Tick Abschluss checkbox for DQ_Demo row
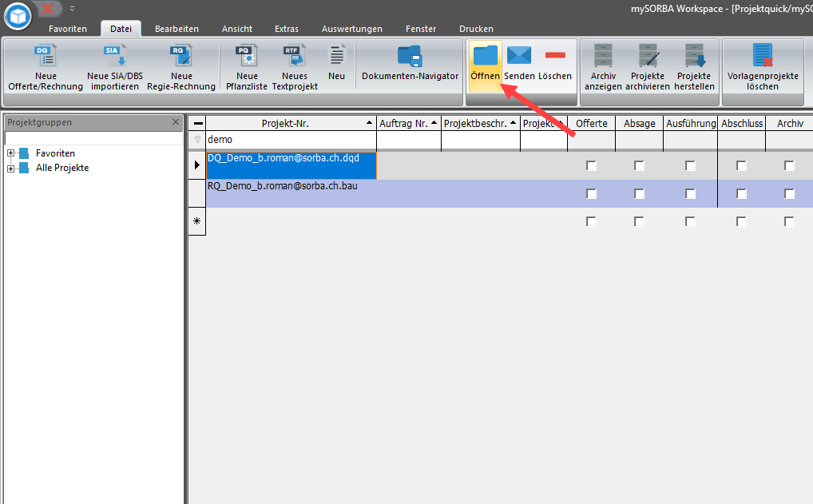Image resolution: width=813 pixels, height=504 pixels. click(741, 165)
